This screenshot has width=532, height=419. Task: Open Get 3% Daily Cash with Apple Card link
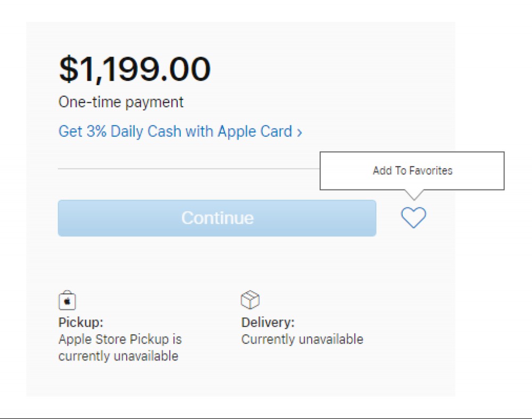tap(180, 132)
